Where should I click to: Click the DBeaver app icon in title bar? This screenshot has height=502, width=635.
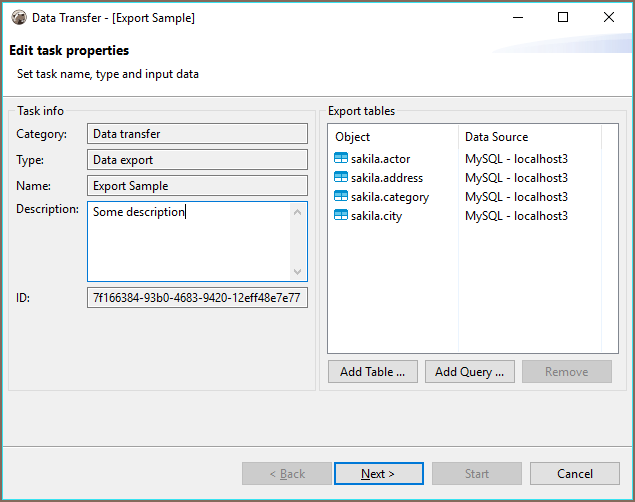pos(19,17)
